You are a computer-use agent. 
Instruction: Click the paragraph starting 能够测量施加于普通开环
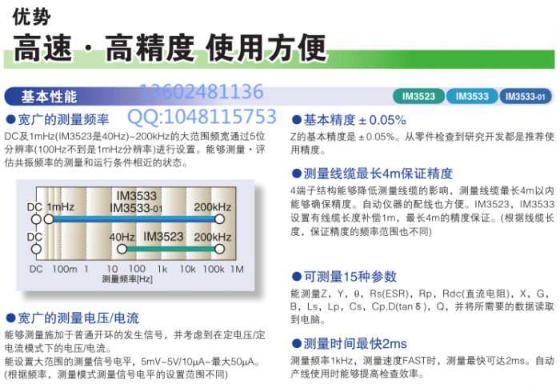135,342
